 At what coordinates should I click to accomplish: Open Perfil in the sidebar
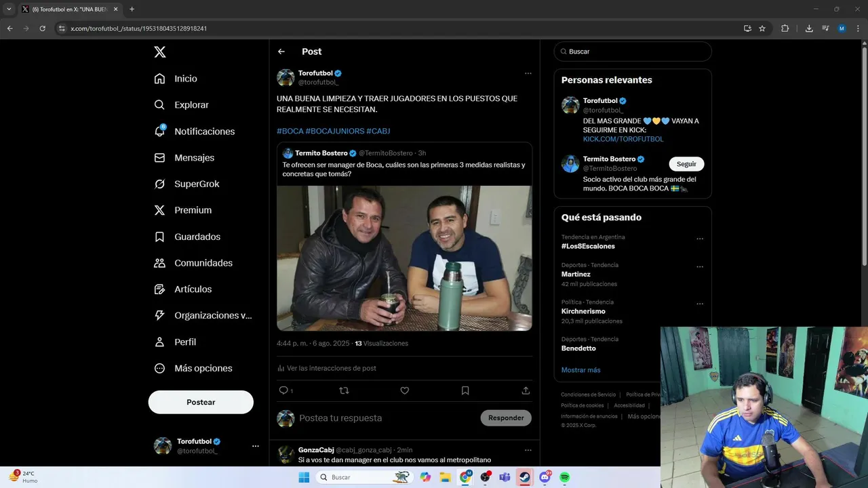(175, 342)
